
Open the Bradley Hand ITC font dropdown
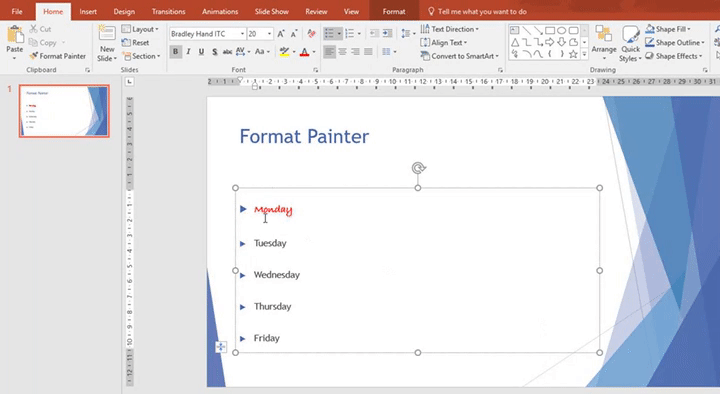tap(242, 34)
